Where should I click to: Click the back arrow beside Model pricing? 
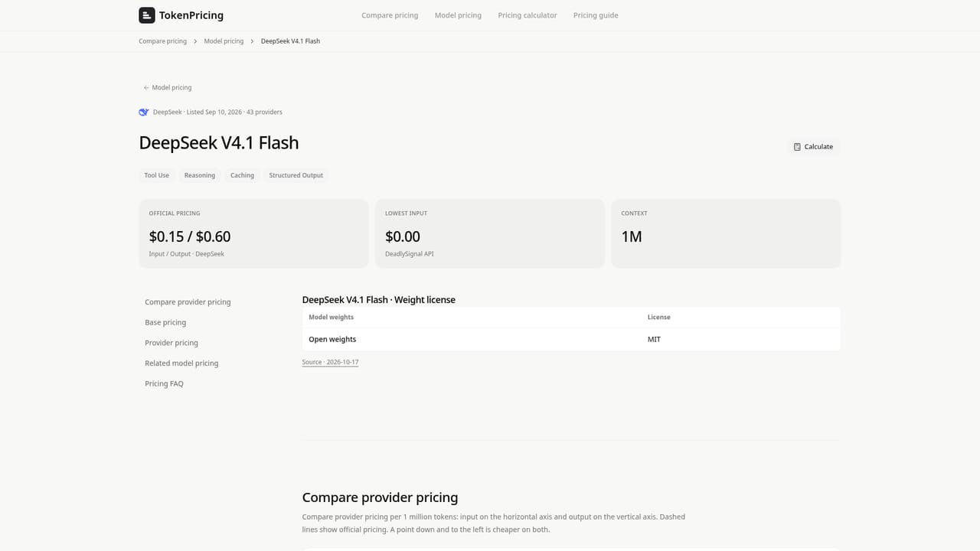[x=146, y=88]
